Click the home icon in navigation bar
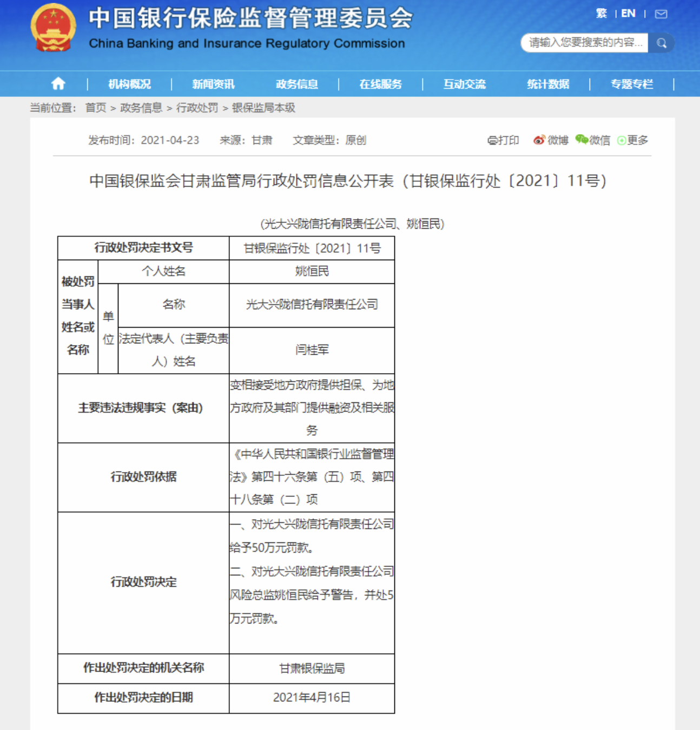Screen dimensions: 700x730 pyautogui.click(x=58, y=84)
